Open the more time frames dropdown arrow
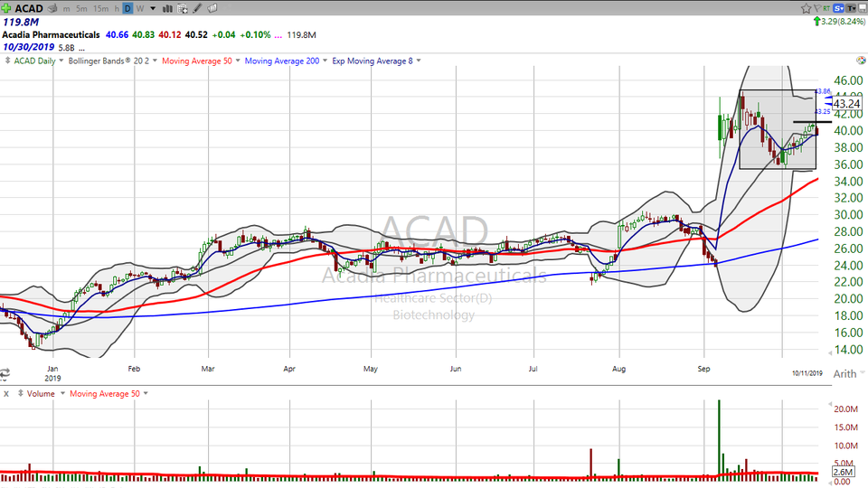 click(x=153, y=8)
